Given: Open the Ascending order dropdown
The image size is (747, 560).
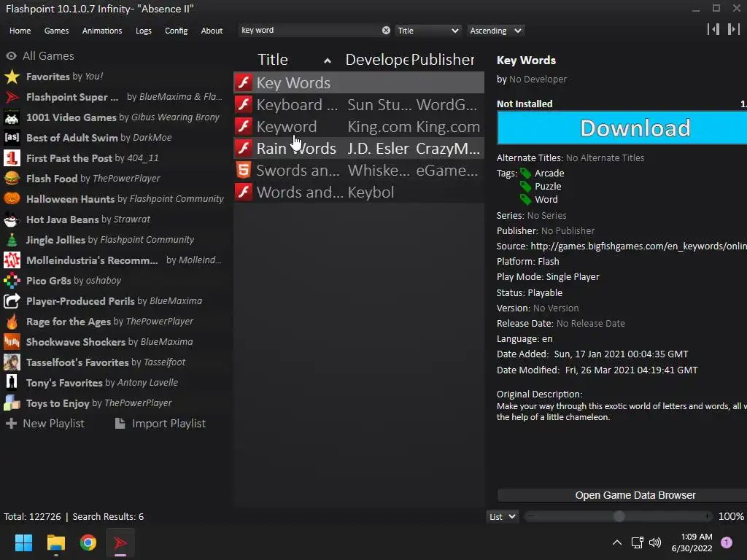Looking at the screenshot, I should point(495,31).
